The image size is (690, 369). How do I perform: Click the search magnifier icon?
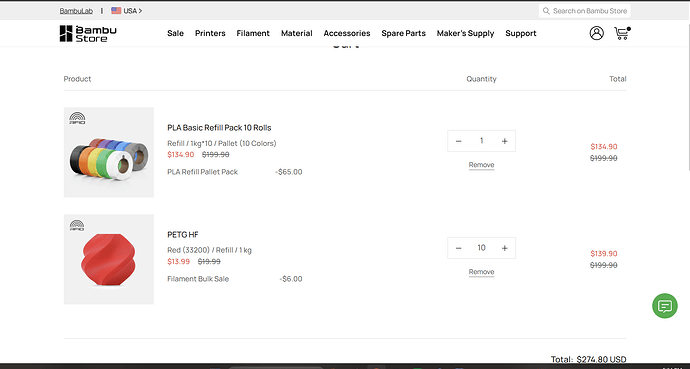546,11
